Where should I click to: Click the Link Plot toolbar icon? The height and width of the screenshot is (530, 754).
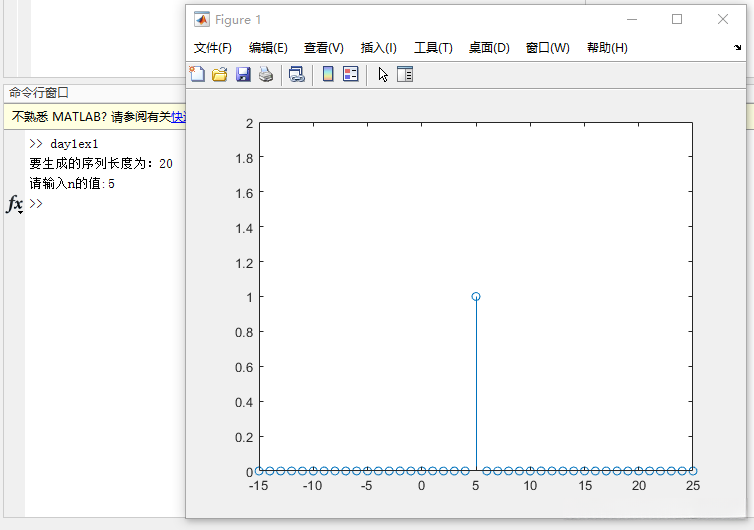click(297, 74)
